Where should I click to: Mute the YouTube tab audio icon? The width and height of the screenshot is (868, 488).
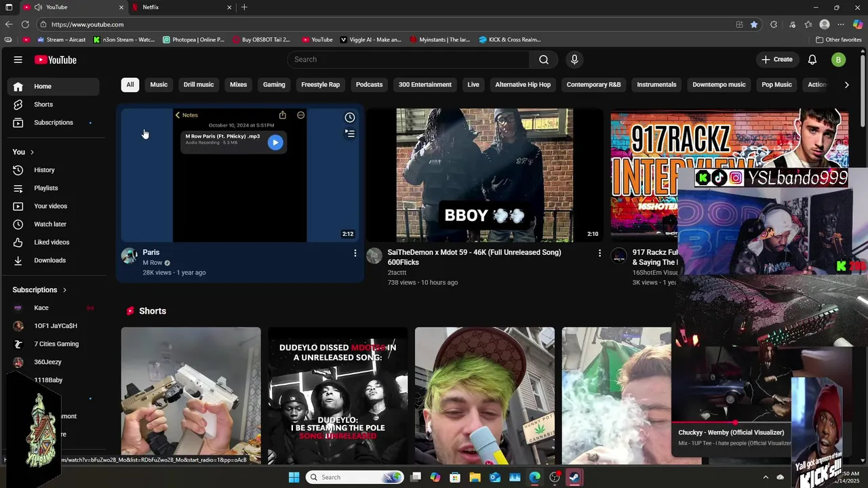point(38,7)
